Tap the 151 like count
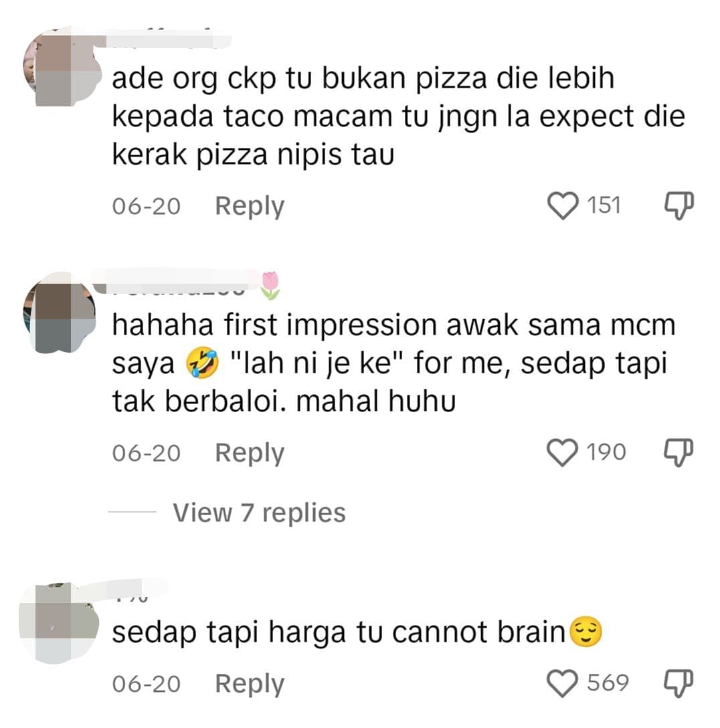 pos(604,205)
